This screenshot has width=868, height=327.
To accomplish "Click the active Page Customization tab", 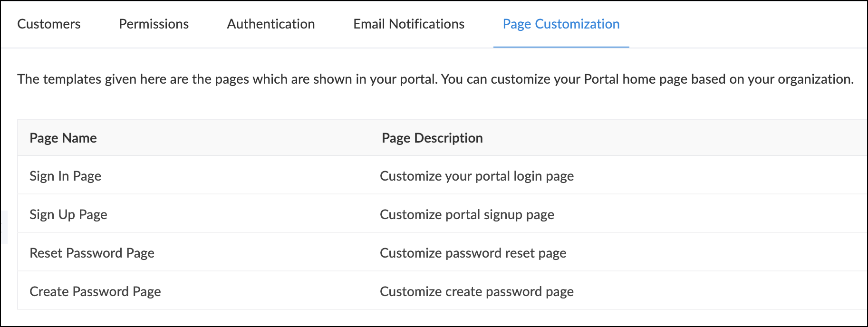I will pos(561,24).
